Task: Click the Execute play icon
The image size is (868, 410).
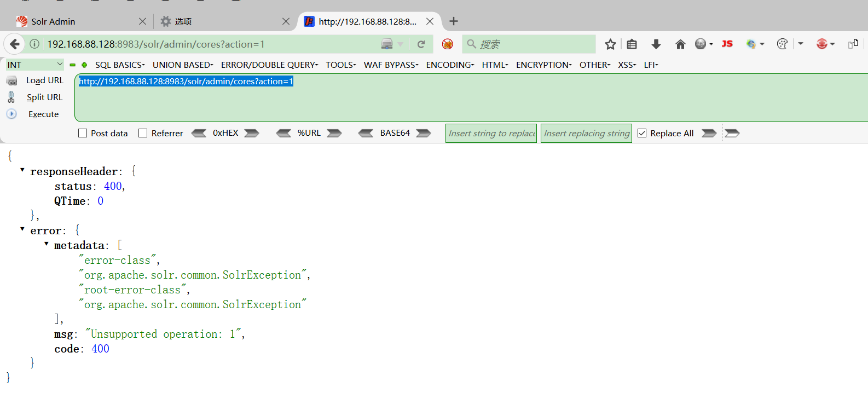Action: point(11,114)
